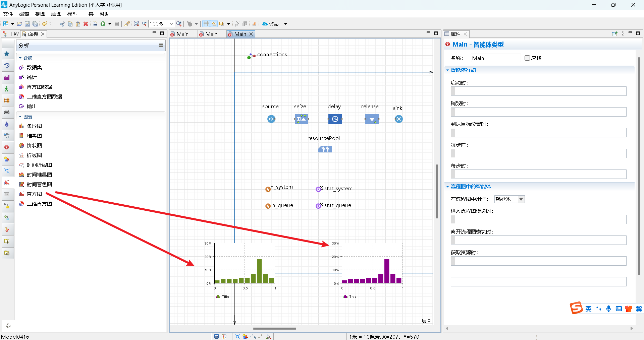644x340 pixels.
Task: Open the 编辑 menu
Action: point(24,14)
